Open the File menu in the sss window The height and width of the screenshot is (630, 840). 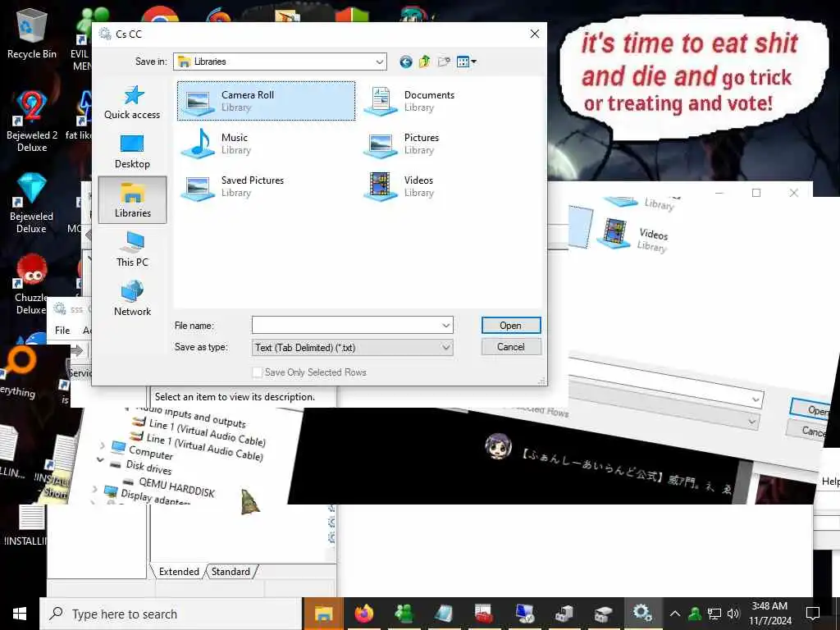pyautogui.click(x=62, y=330)
